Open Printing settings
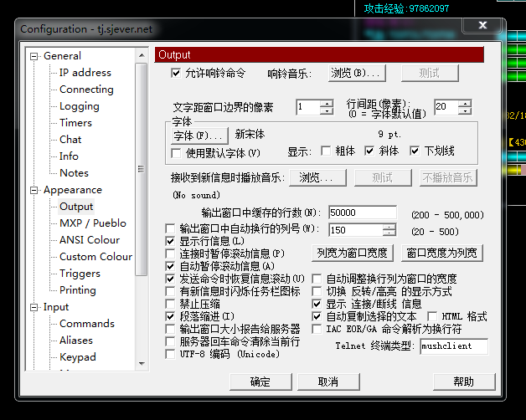The image size is (526, 420). [78, 290]
